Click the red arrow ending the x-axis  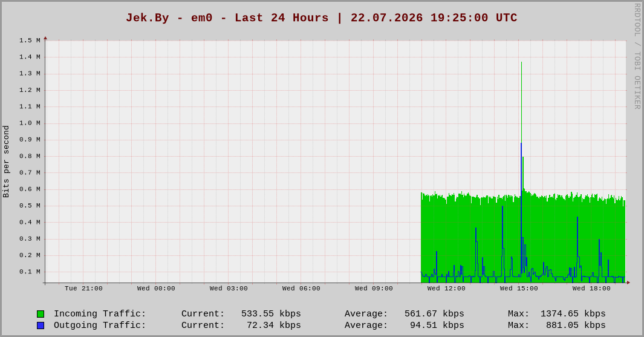coord(628,283)
